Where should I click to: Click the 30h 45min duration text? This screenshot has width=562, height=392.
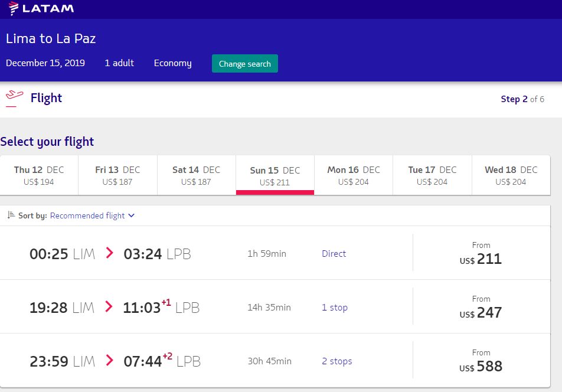click(270, 361)
